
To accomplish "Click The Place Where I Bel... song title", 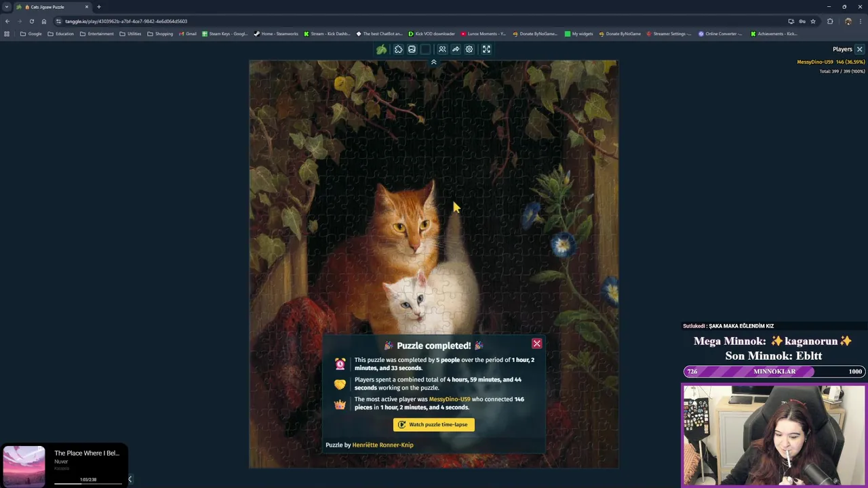I will point(87,453).
